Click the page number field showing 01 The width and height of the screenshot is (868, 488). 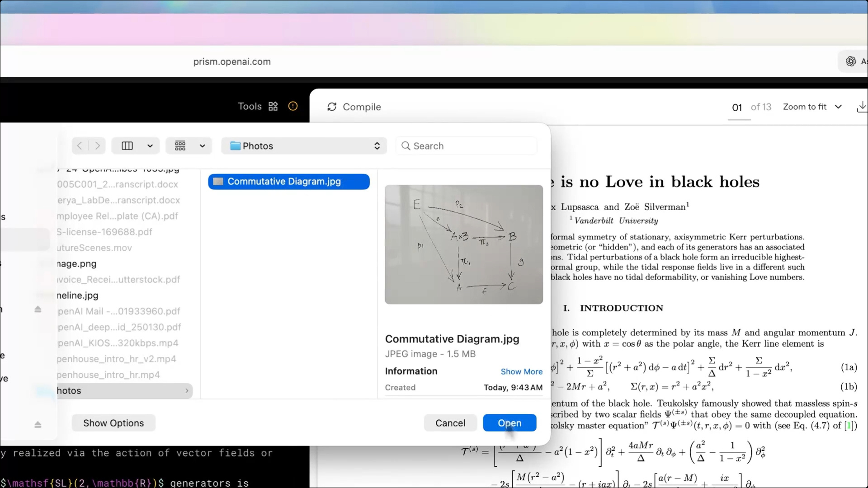(x=736, y=107)
